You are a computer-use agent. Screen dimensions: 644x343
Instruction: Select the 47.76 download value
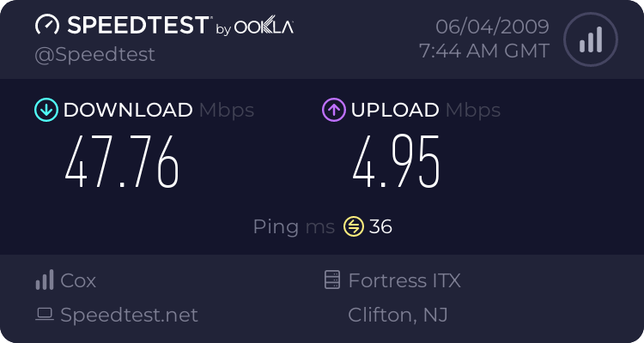coord(122,162)
